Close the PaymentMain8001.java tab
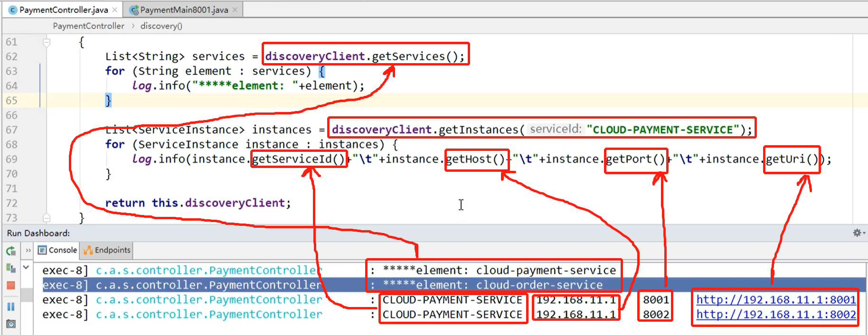The image size is (868, 335). [x=235, y=9]
